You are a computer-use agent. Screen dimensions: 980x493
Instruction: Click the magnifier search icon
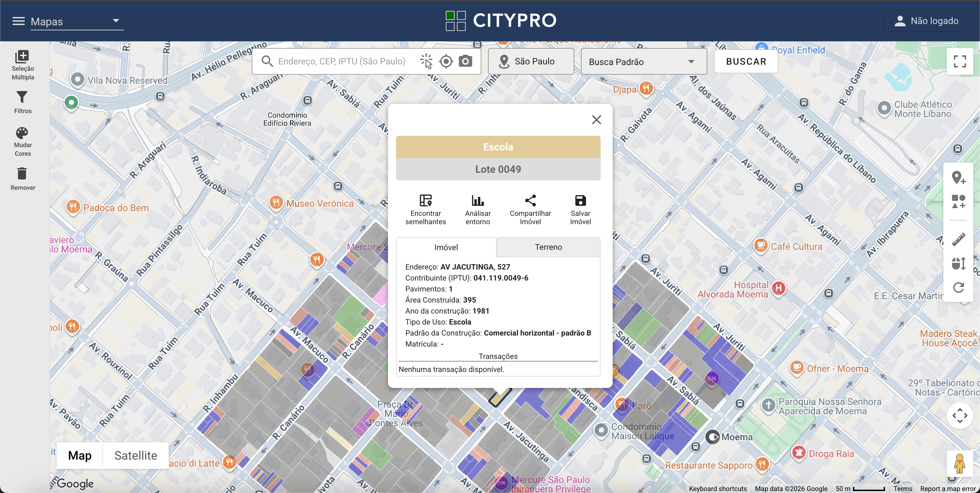tap(267, 61)
